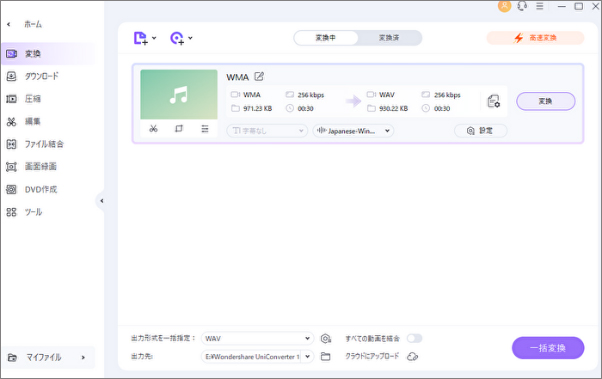
Task: Open the hamburger menu in title bar
Action: [539, 6]
